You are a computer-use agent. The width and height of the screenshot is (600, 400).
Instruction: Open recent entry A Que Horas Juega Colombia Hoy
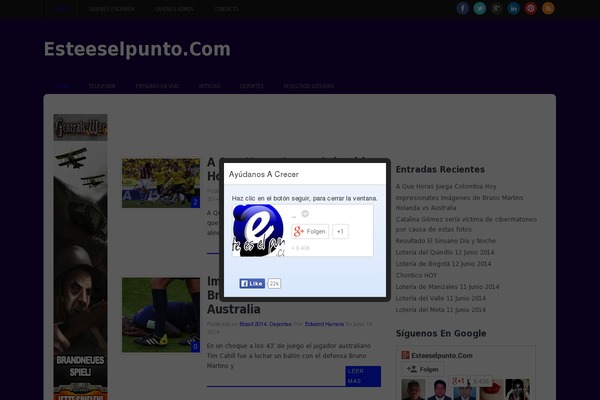446,186
